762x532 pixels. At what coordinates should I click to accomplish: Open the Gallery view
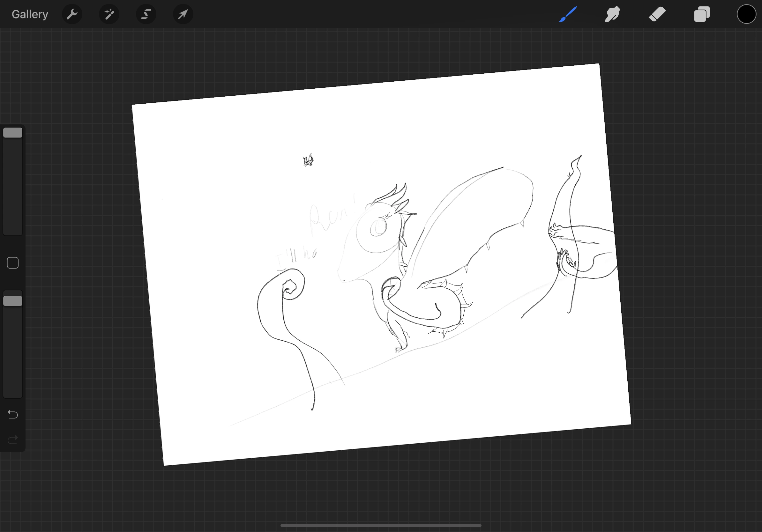coord(30,14)
